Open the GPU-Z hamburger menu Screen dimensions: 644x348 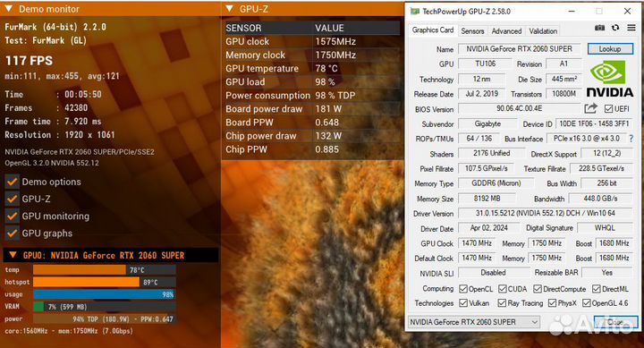pyautogui.click(x=631, y=28)
